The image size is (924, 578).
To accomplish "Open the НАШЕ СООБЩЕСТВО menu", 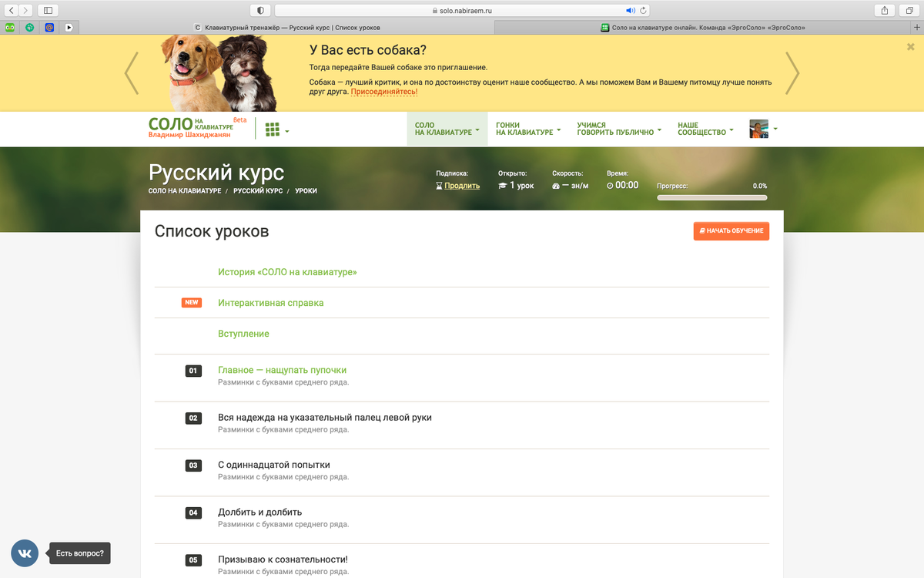I will (x=705, y=129).
